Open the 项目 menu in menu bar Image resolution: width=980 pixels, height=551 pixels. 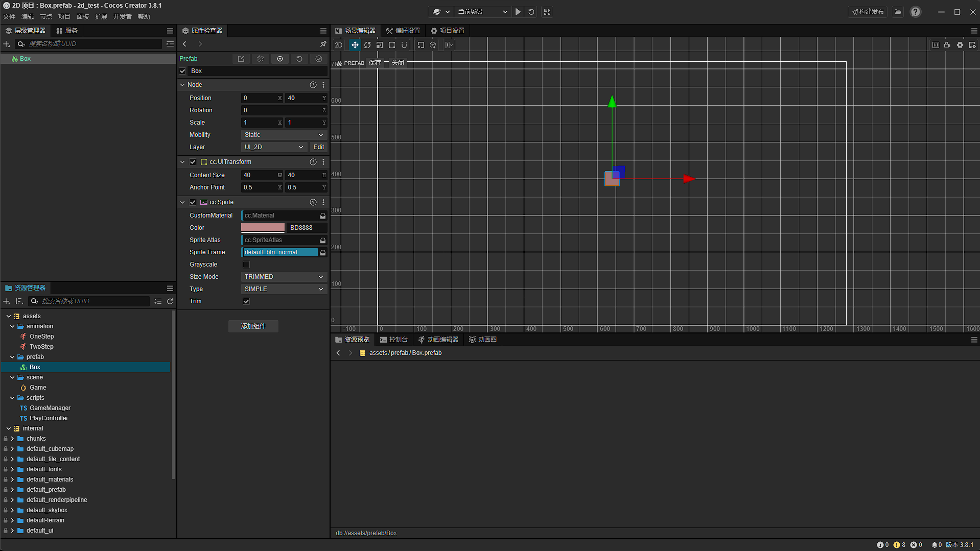click(64, 17)
